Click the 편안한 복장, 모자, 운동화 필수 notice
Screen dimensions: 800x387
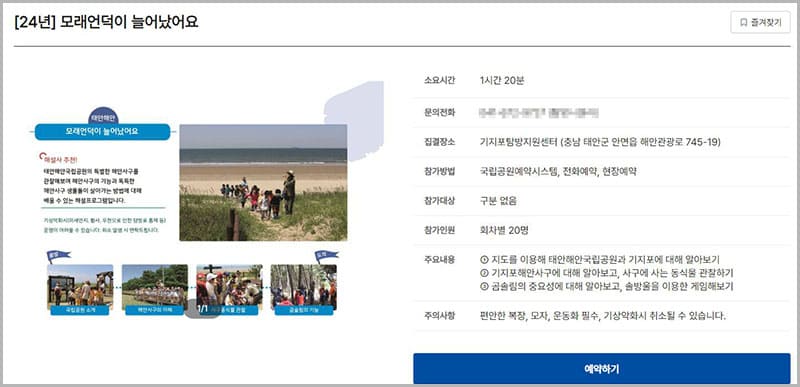(x=603, y=316)
